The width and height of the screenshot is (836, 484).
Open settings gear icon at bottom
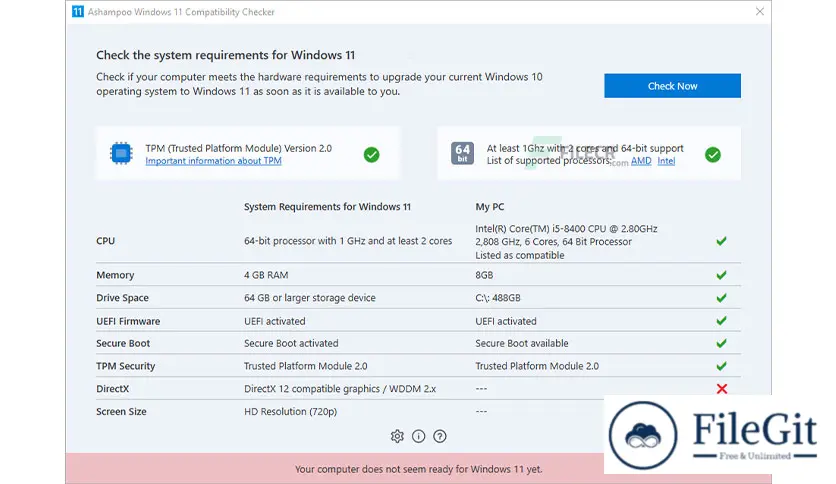coord(397,437)
